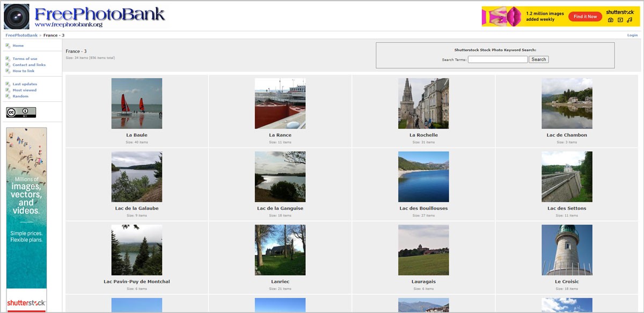This screenshot has height=313, width=644.
Task: Click the How to link sidebar icon
Action: pos(8,71)
